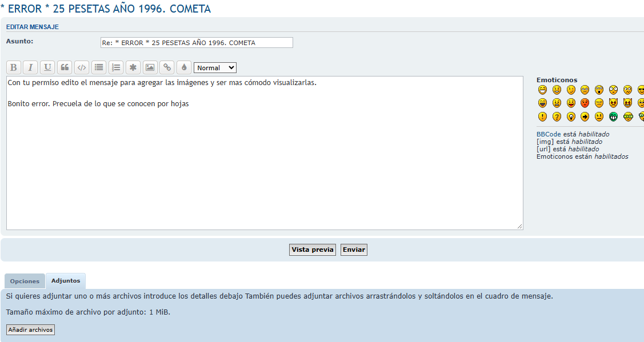Click the 'Bonito error. Precuela' line in message
This screenshot has width=644, height=342.
(98, 104)
